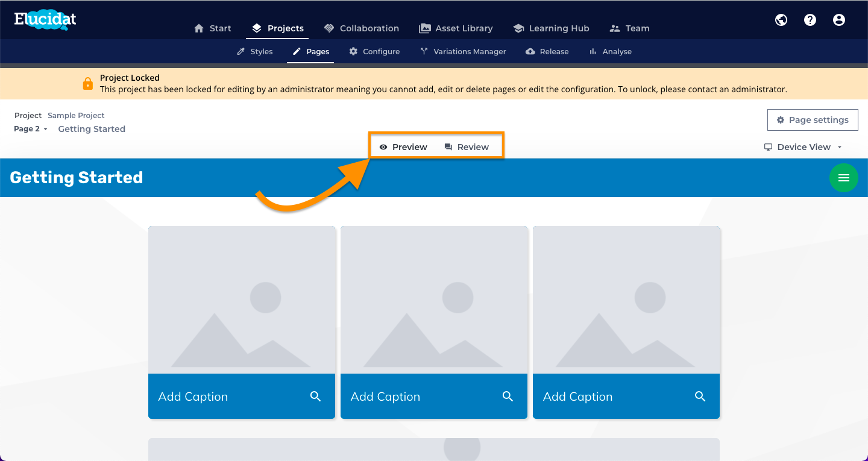Click the Elucidat logo
This screenshot has height=461, width=868.
click(x=45, y=19)
